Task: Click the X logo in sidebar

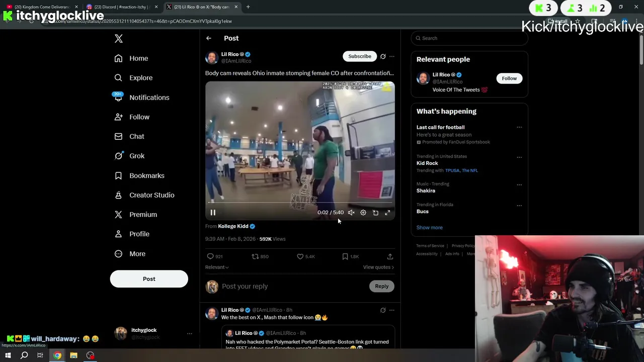Action: coord(119,39)
